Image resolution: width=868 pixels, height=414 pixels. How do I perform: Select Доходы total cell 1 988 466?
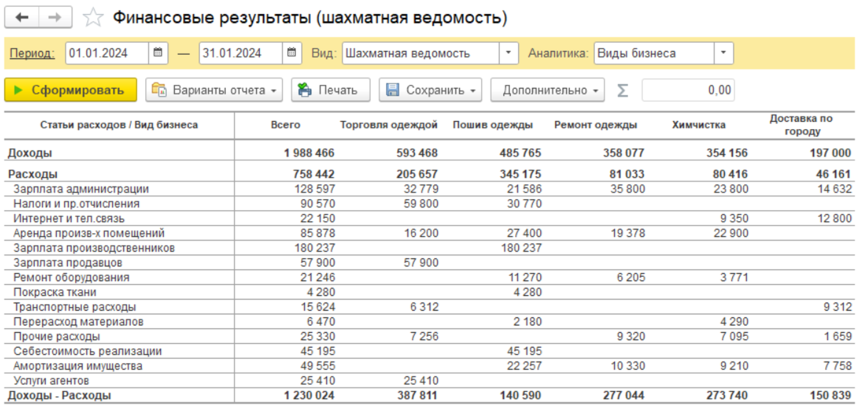[x=309, y=153]
